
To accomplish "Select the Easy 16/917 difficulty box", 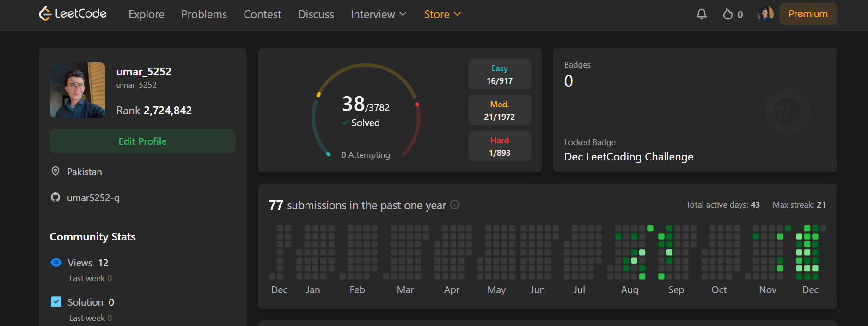I will pyautogui.click(x=499, y=74).
